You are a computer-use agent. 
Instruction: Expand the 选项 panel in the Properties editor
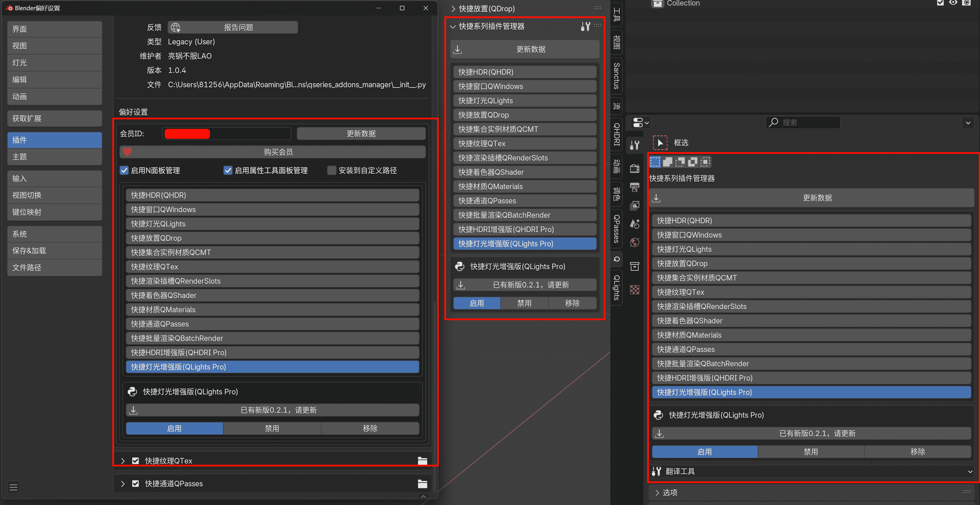pos(657,492)
